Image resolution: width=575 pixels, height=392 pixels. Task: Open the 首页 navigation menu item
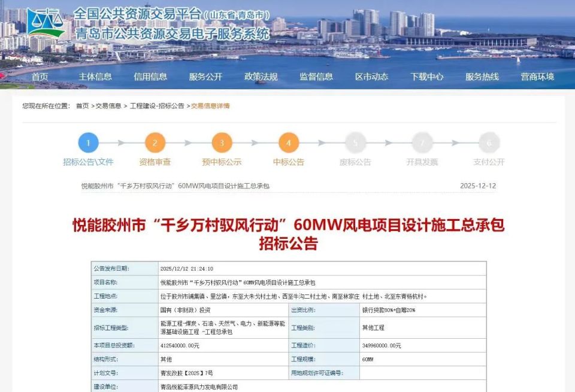click(40, 77)
